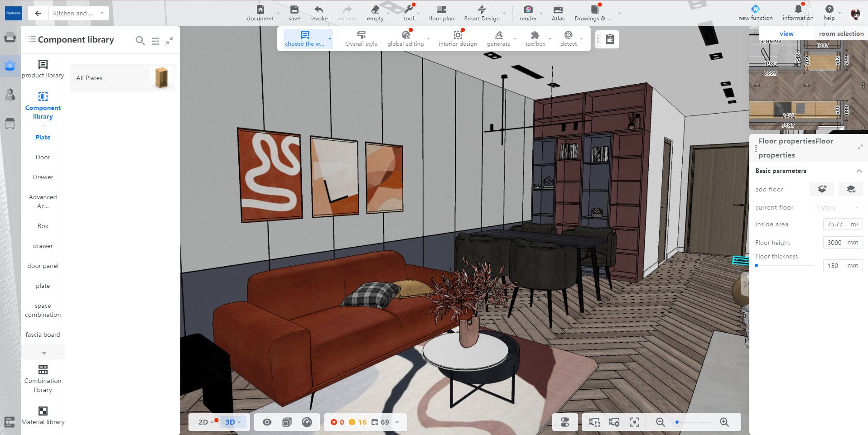Open user avatar profile
Image resolution: width=868 pixels, height=435 pixels.
coord(855,13)
